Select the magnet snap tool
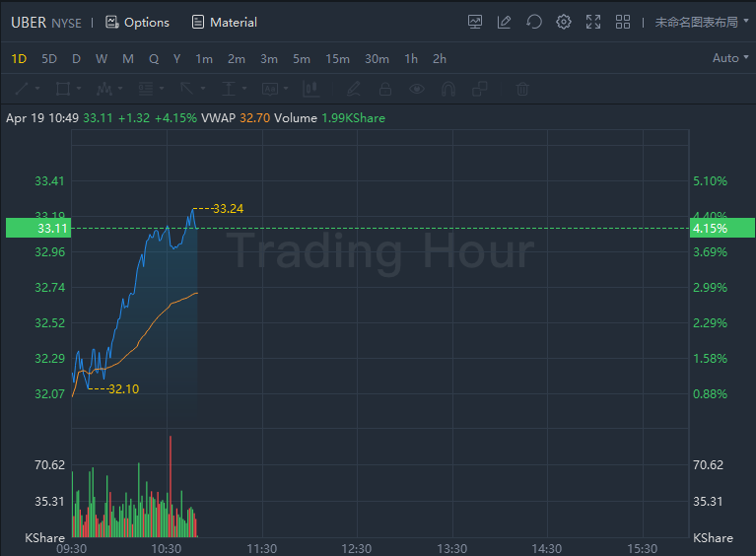The height and width of the screenshot is (556, 756). [448, 89]
